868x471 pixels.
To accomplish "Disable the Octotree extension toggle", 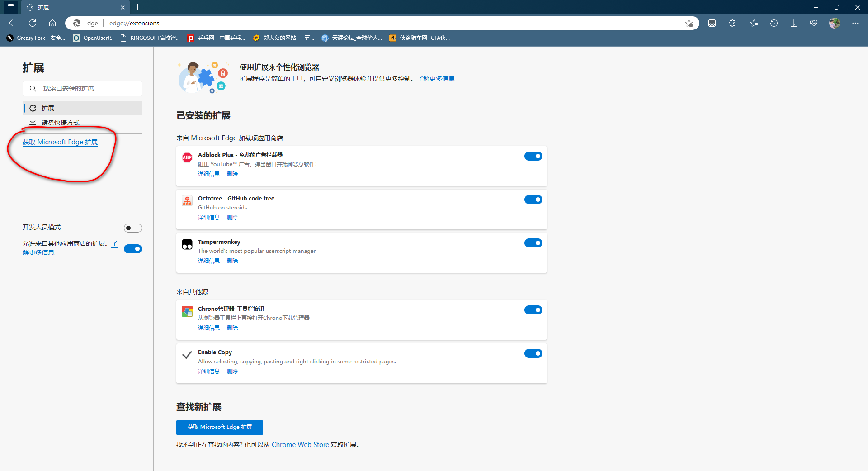I will [x=533, y=200].
